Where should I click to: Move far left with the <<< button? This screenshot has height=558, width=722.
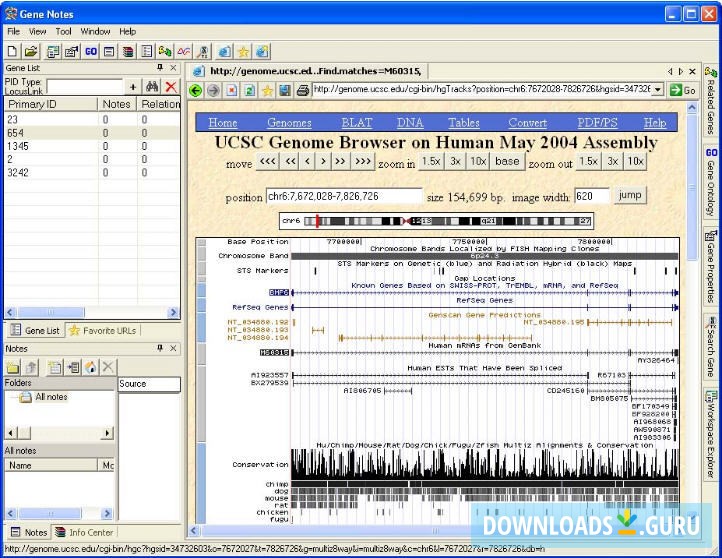(x=268, y=162)
